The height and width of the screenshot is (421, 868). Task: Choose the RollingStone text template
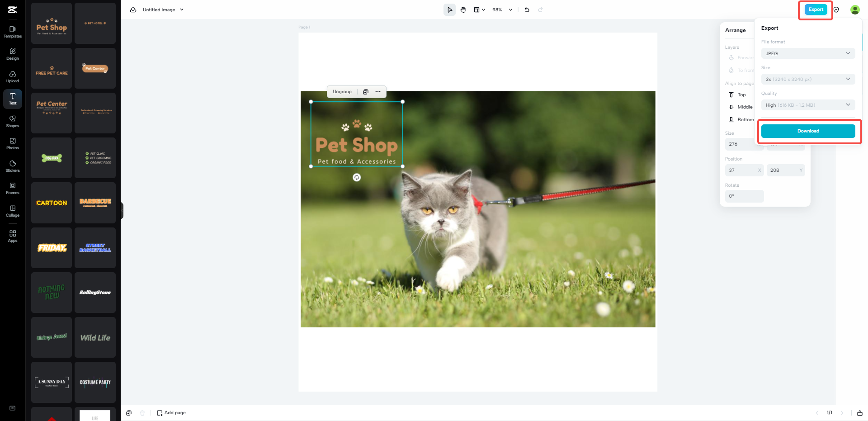pos(95,293)
